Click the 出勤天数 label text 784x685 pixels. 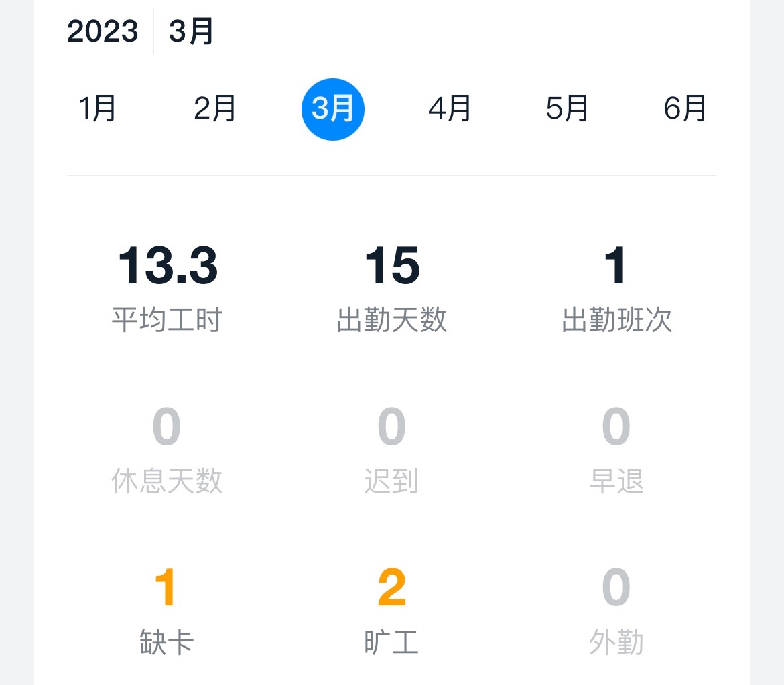[x=392, y=320]
